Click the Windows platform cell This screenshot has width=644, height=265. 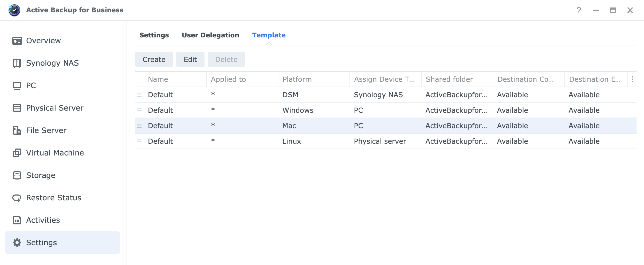298,110
